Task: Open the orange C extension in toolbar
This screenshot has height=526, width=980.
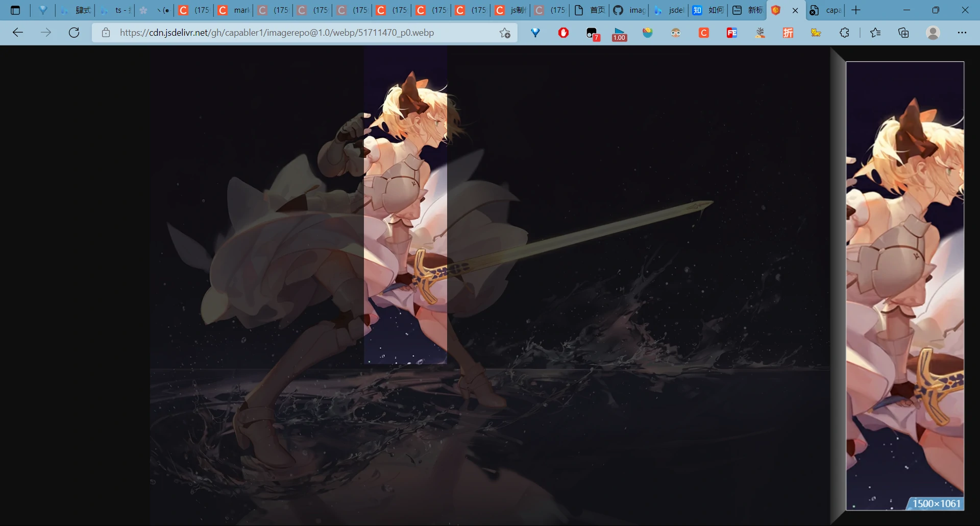Action: pos(704,33)
